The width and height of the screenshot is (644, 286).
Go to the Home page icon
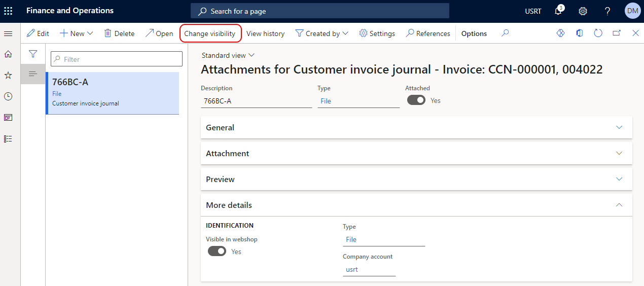(8, 54)
